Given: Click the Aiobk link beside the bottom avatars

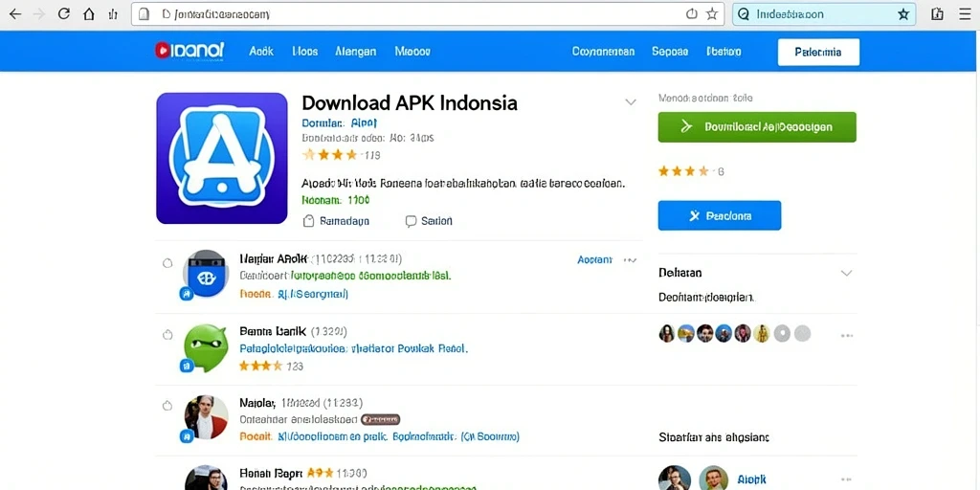Looking at the screenshot, I should click(x=751, y=479).
